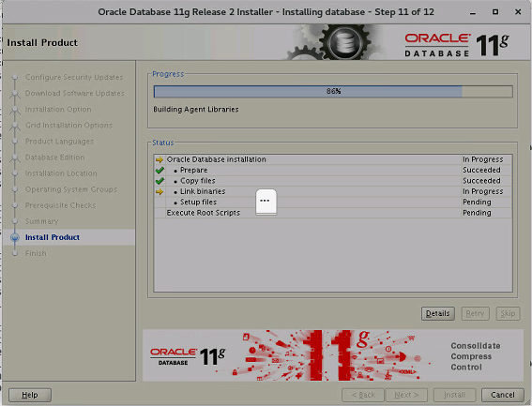
Task: Click the yellow arrow next to Link binaries
Action: [160, 191]
